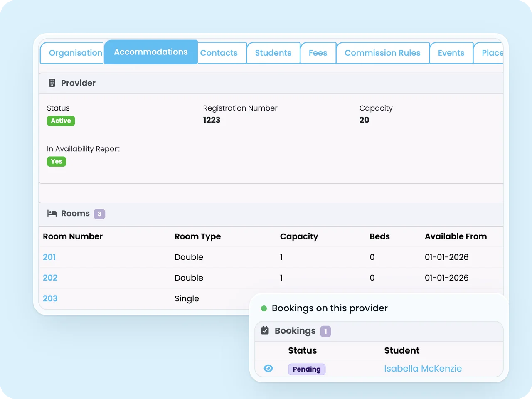Open the Organisation tab
Viewport: 532px width, 399px height.
(x=72, y=53)
